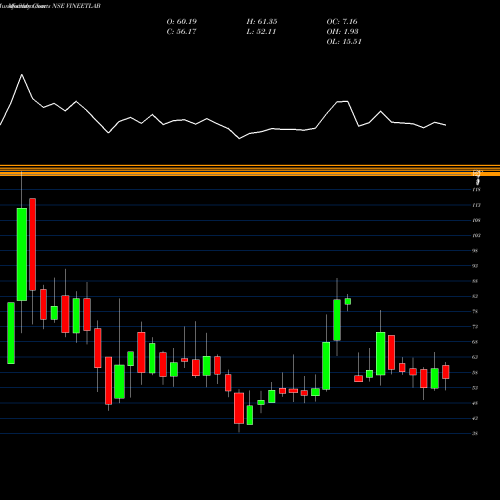The width and height of the screenshot is (500, 500).
Task: Click the NSE VINEETLAB chart title
Action: tap(77, 6)
